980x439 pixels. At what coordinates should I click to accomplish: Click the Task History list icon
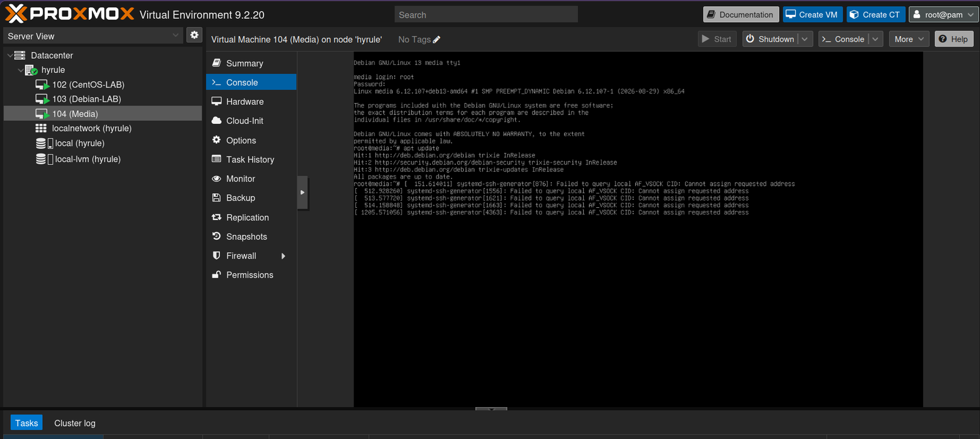click(x=216, y=159)
